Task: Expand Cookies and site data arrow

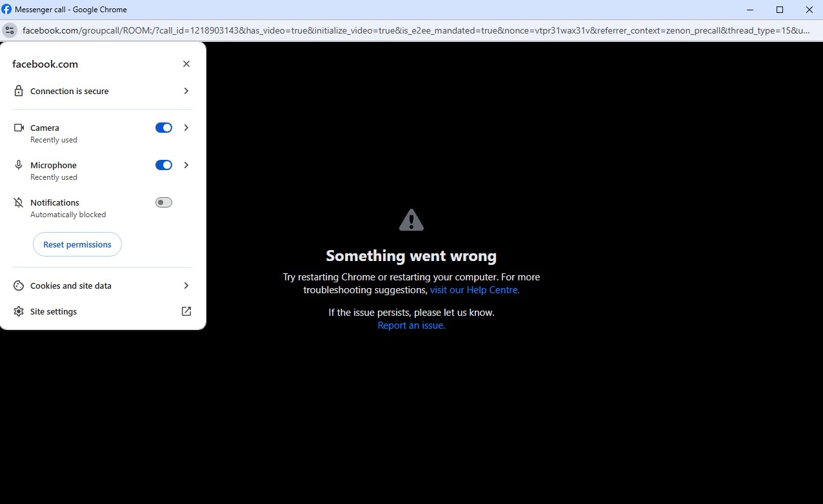Action: [x=186, y=286]
